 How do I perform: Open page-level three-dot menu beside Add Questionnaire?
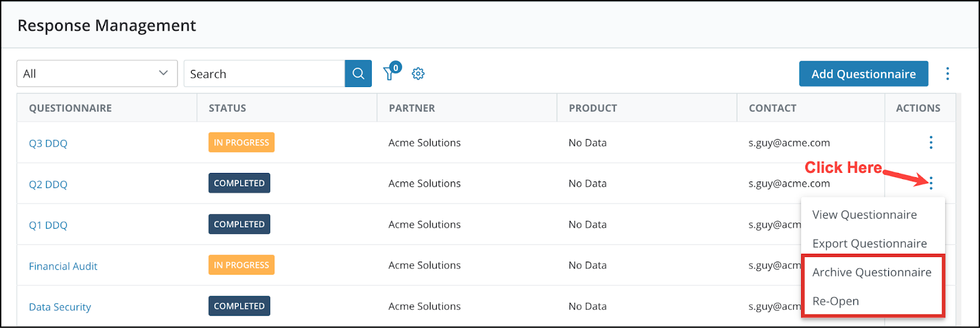tap(948, 74)
